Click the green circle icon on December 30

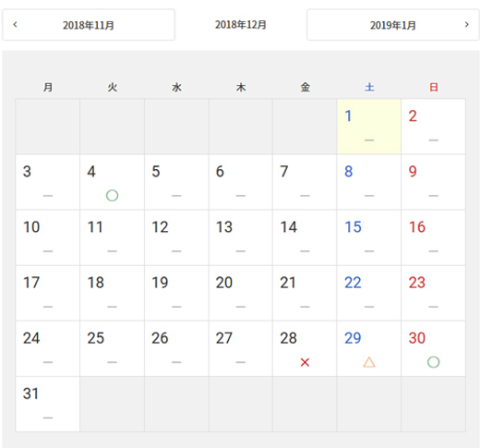tap(433, 362)
